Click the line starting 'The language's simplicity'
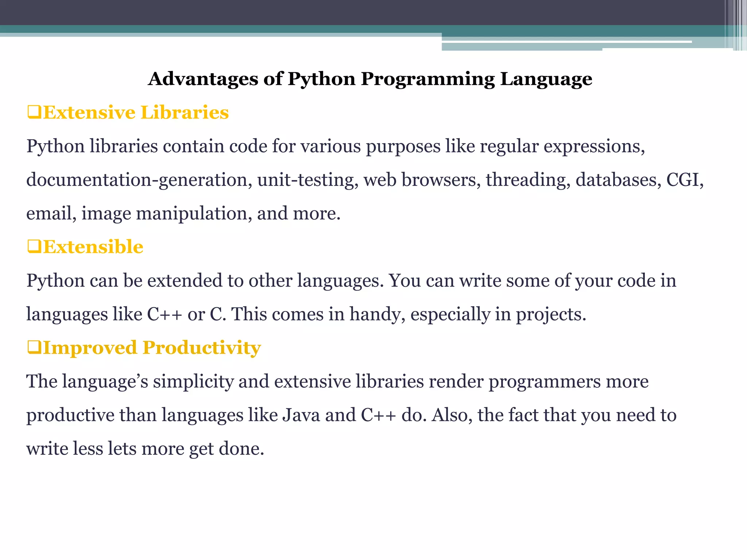 pos(337,382)
